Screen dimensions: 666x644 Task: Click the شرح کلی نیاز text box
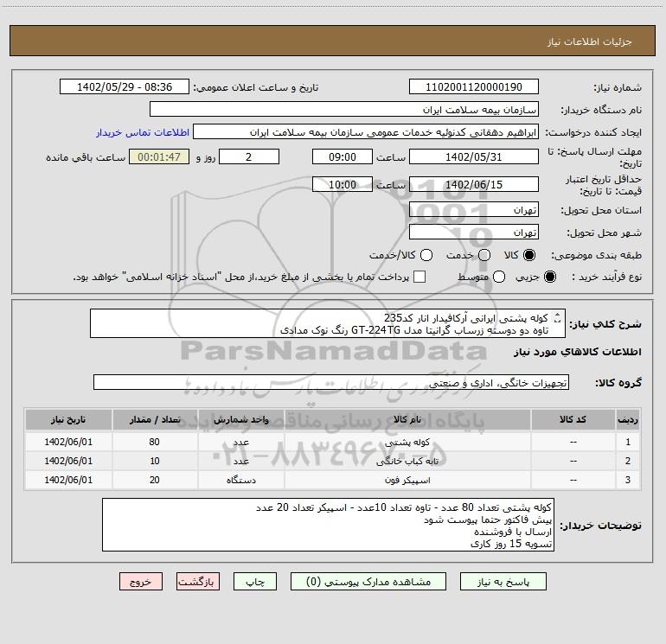328,323
